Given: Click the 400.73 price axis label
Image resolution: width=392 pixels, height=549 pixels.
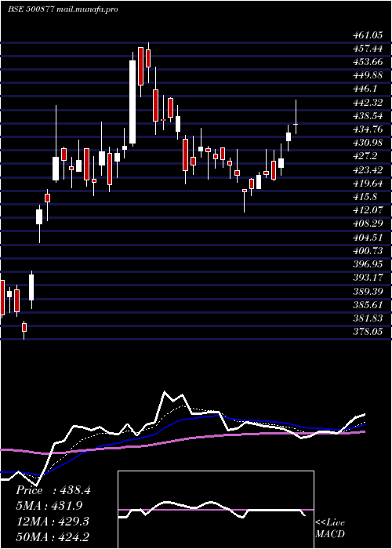Looking at the screenshot, I should (x=368, y=251).
